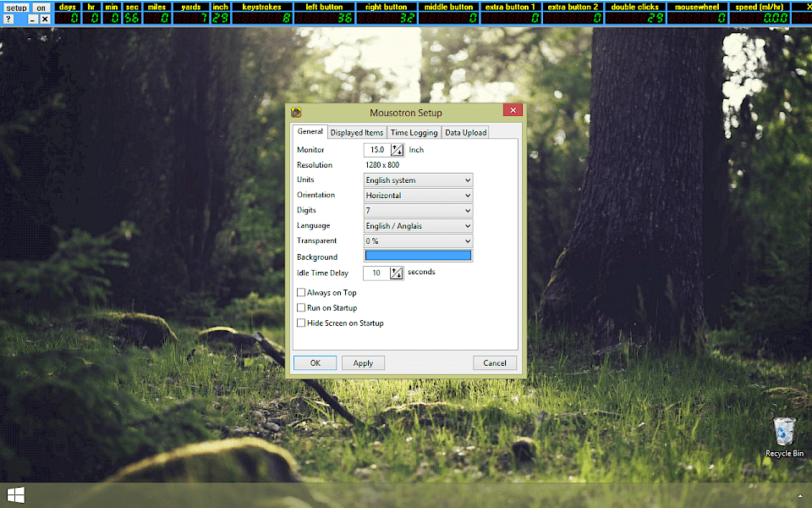Close the Mousotron Setup dialog
Image resolution: width=812 pixels, height=508 pixels.
(x=513, y=110)
